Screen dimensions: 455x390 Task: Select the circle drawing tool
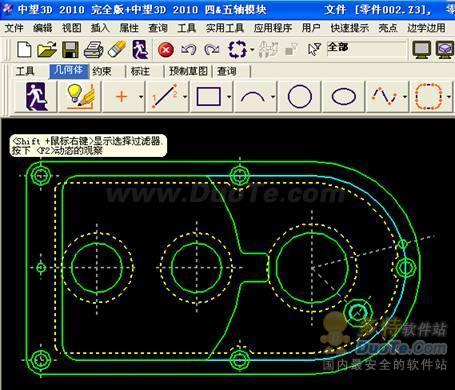coord(300,97)
